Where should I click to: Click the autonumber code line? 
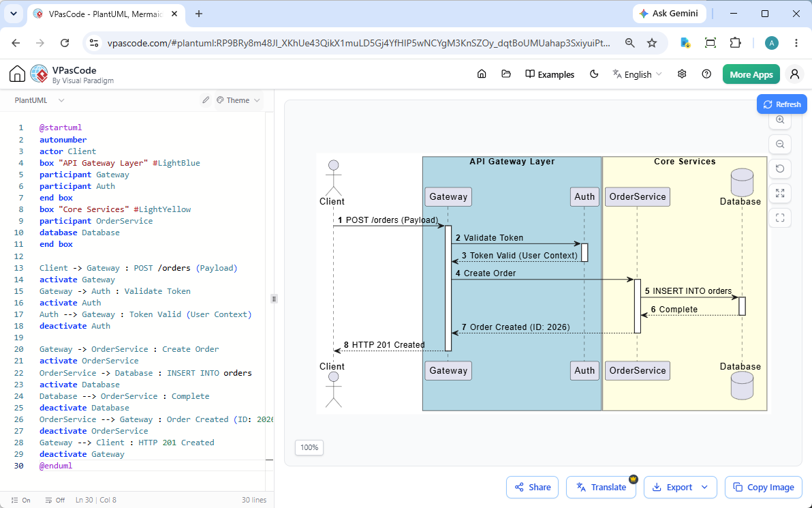[x=63, y=139]
